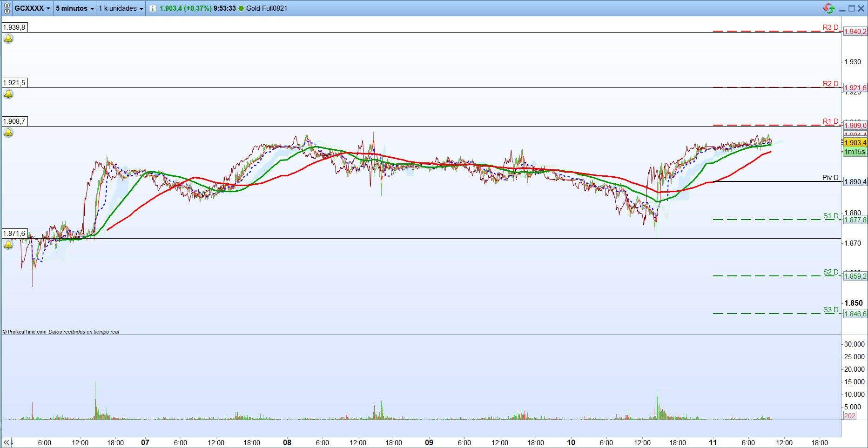Click the green 1m15s countdown tag
868x448 pixels.
pos(855,152)
